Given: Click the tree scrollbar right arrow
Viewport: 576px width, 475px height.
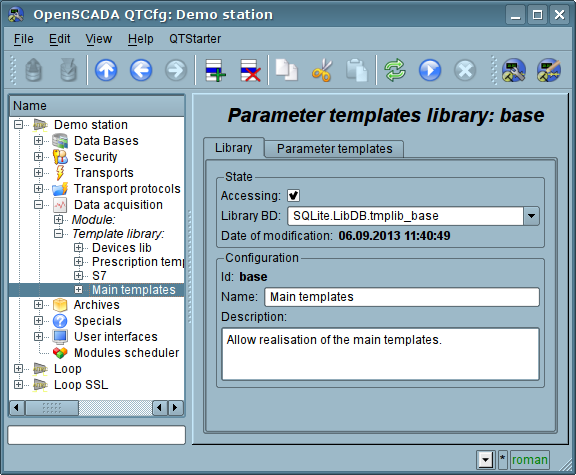Looking at the screenshot, I should click(x=175, y=408).
